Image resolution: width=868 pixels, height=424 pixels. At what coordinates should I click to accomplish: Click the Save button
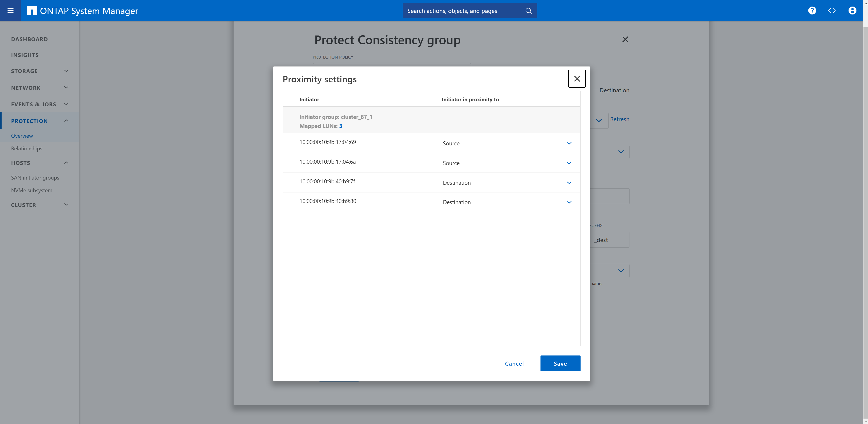(560, 363)
